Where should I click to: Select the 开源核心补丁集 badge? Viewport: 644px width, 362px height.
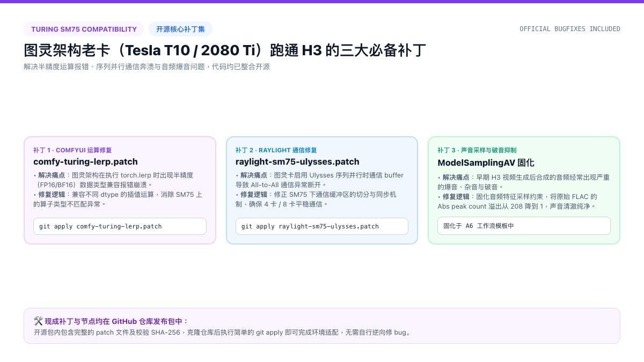[181, 29]
